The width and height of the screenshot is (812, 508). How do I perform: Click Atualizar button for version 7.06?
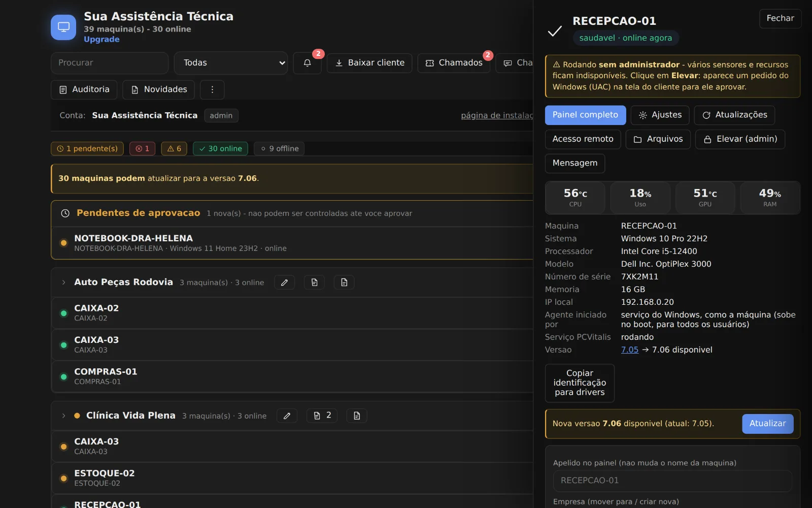[x=767, y=424]
